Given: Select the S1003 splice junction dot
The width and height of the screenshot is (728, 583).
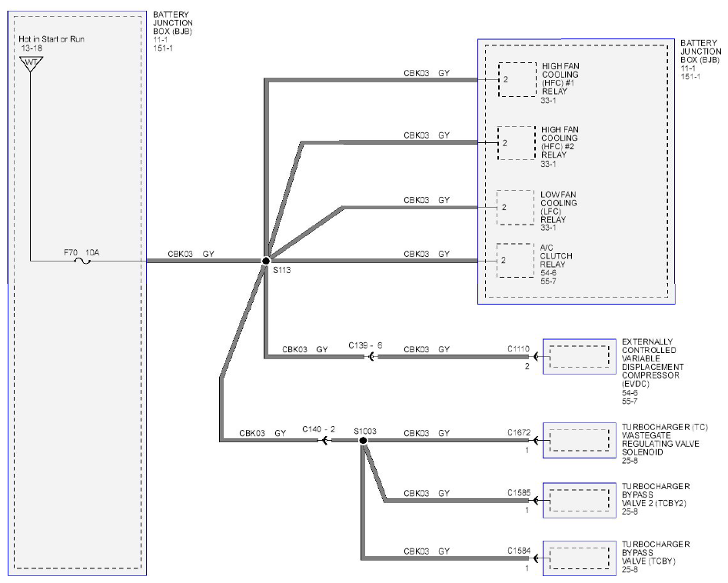Looking at the screenshot, I should point(364,441).
